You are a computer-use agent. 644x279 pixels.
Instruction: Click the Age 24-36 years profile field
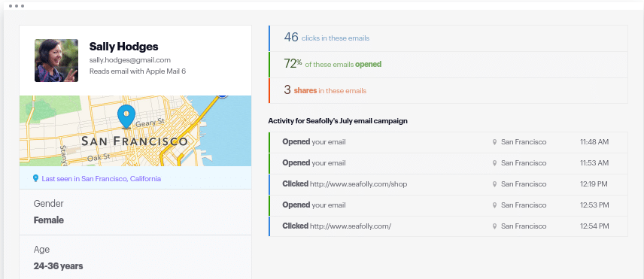coord(135,258)
